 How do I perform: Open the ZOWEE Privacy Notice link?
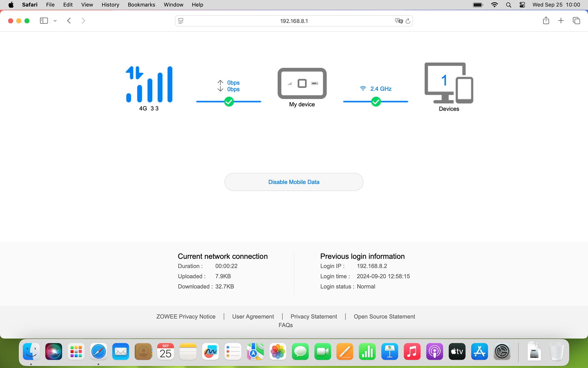click(x=186, y=316)
